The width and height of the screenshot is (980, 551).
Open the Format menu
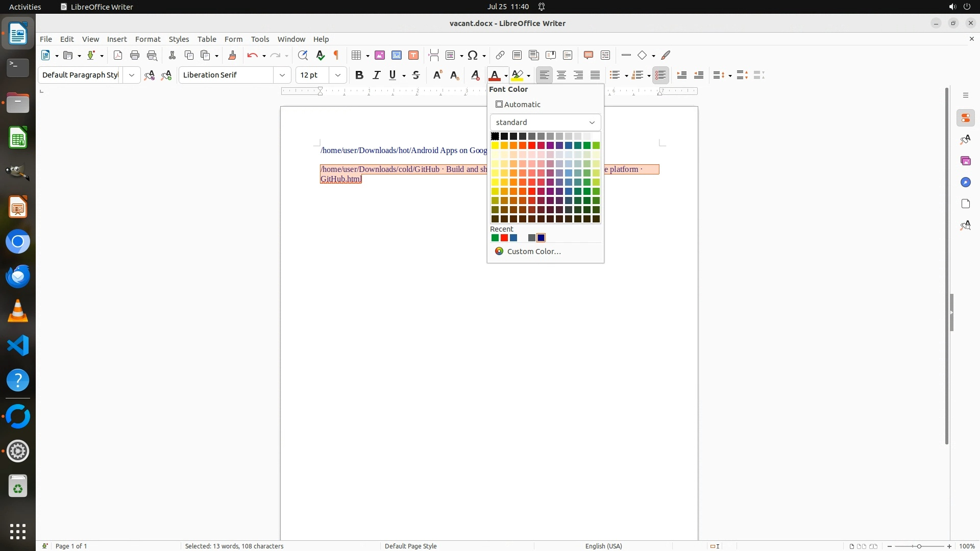tap(148, 39)
